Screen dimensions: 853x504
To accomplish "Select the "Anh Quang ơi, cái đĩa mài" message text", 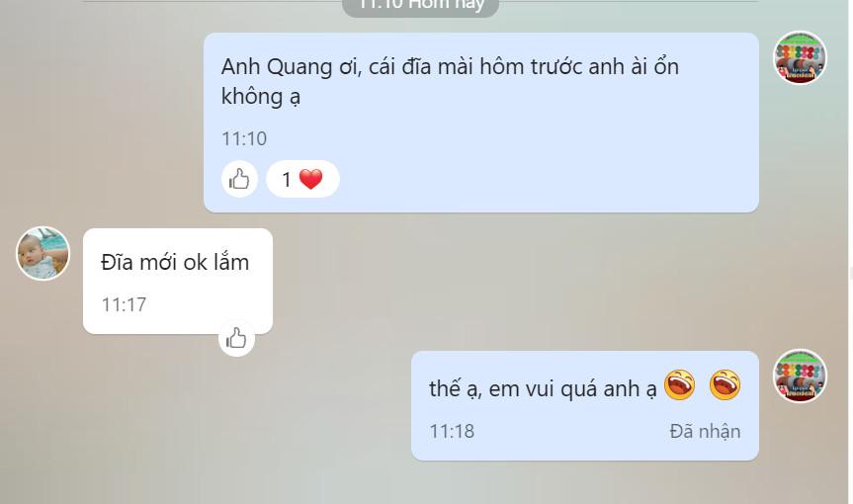I will click(x=450, y=82).
